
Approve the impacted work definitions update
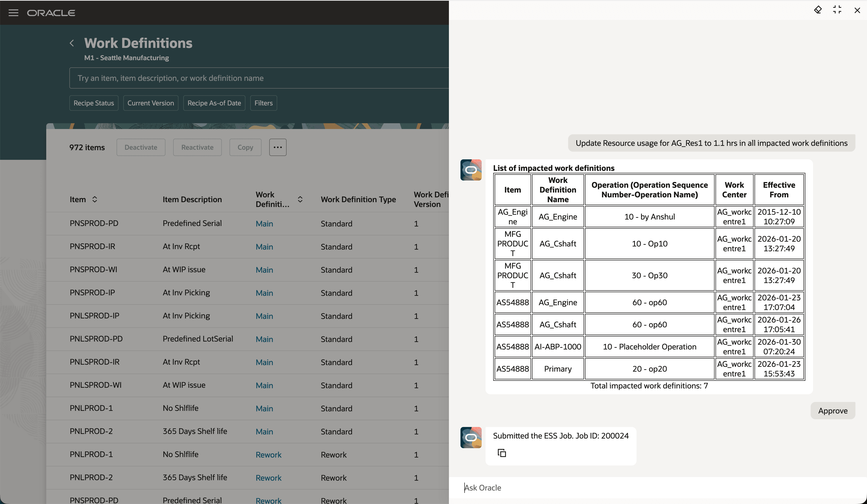click(833, 410)
